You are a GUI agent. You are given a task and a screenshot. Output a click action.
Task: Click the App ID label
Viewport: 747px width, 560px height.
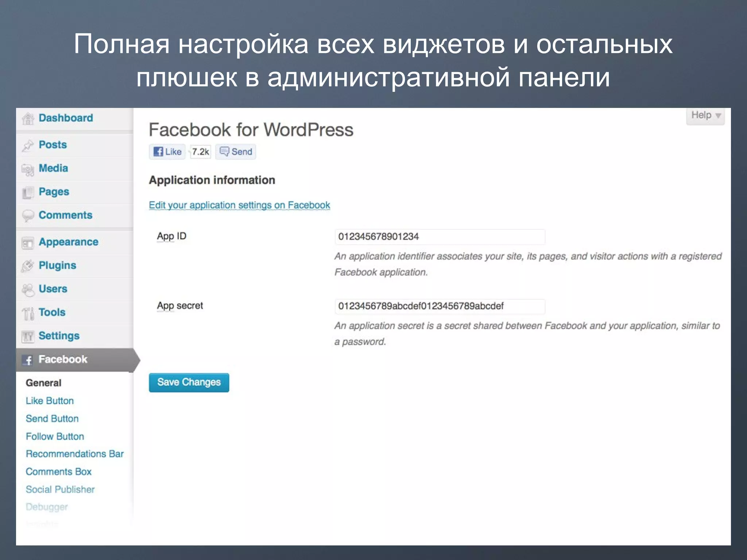[171, 236]
